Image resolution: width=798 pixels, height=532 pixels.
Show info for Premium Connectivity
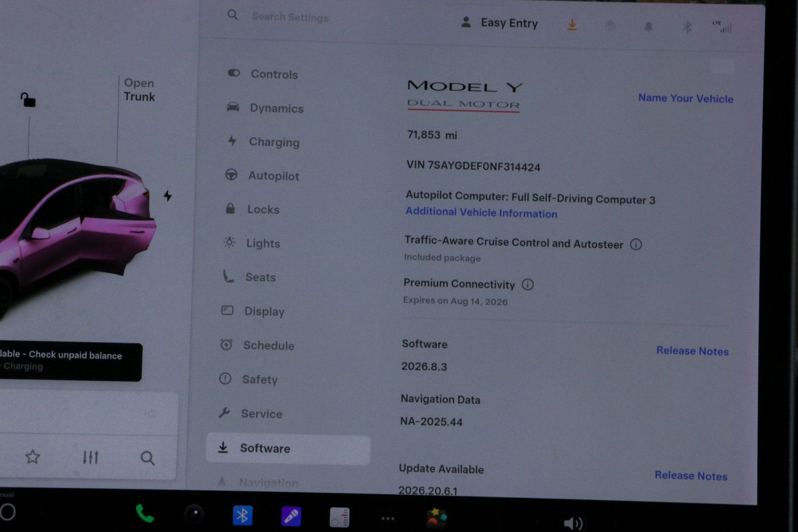point(528,284)
